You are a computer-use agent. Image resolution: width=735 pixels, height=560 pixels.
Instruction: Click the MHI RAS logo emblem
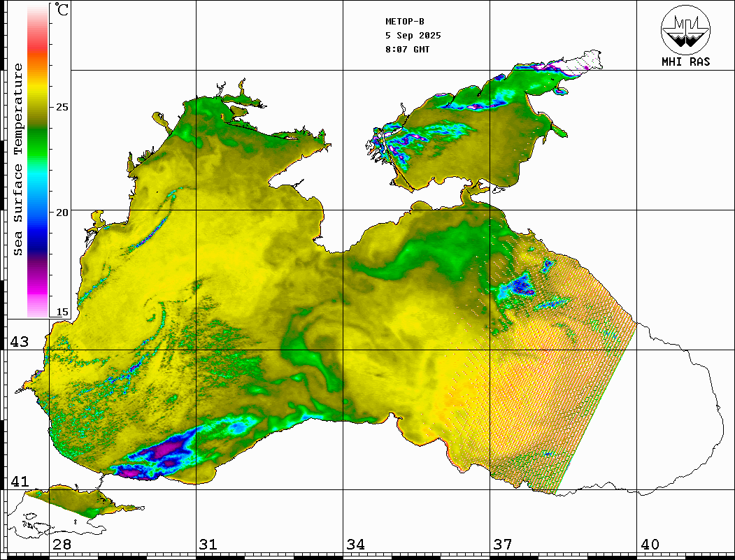(x=686, y=29)
